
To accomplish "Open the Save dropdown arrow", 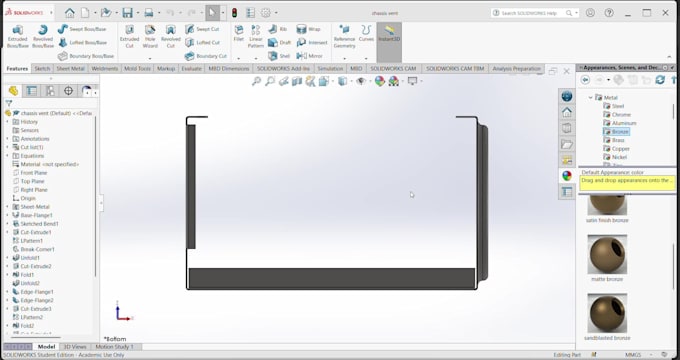I will tap(137, 13).
